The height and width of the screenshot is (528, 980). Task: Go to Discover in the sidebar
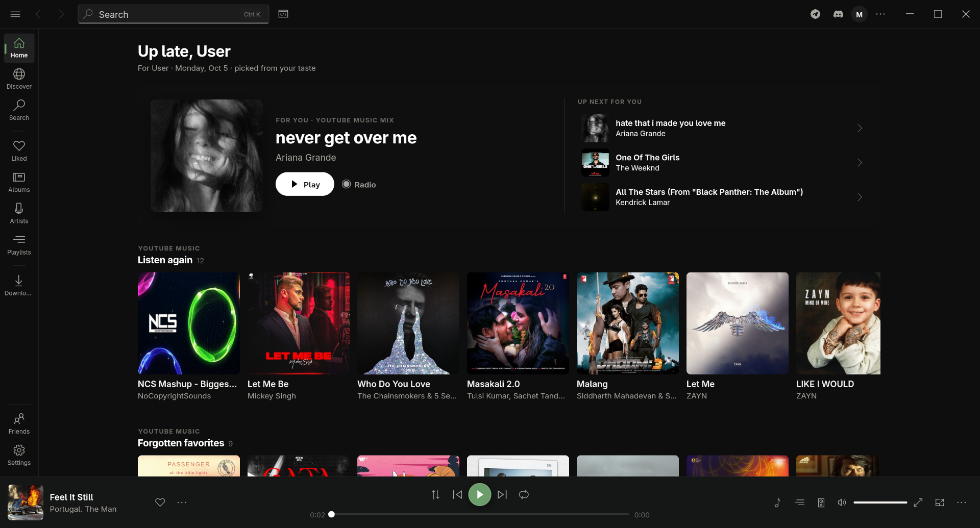point(19,79)
